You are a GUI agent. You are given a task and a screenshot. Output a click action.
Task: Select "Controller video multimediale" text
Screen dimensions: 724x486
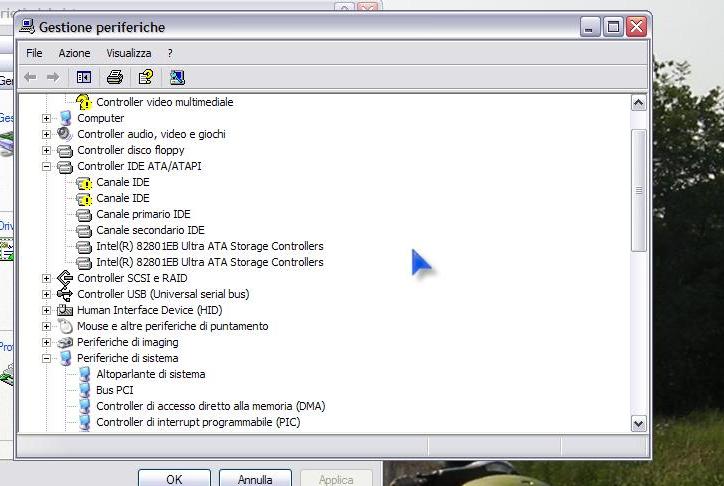click(164, 102)
